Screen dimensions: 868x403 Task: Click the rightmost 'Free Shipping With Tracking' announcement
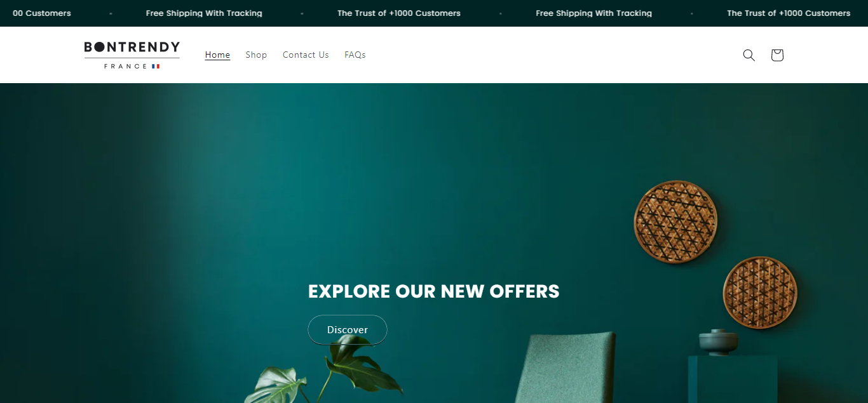[593, 13]
